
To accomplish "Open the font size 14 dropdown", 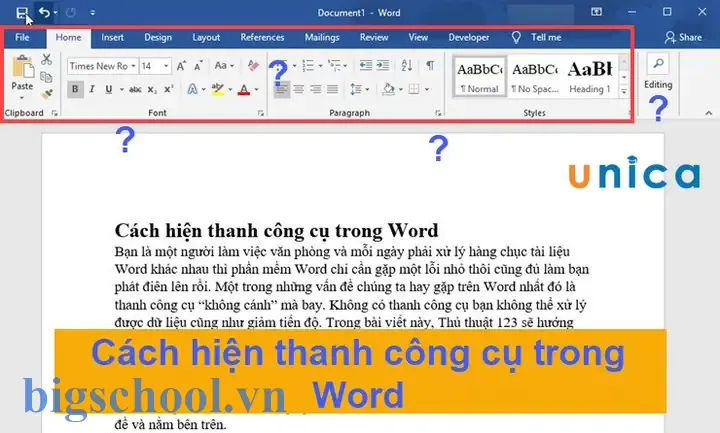I will point(166,66).
